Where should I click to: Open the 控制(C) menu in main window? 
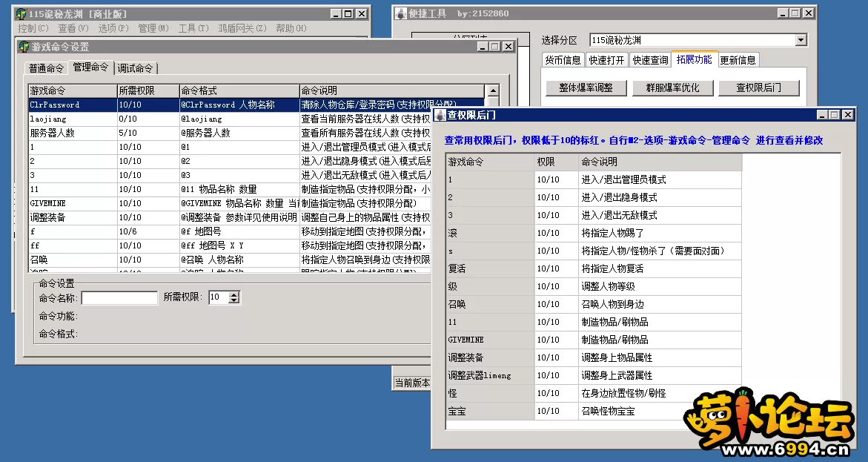[x=33, y=28]
